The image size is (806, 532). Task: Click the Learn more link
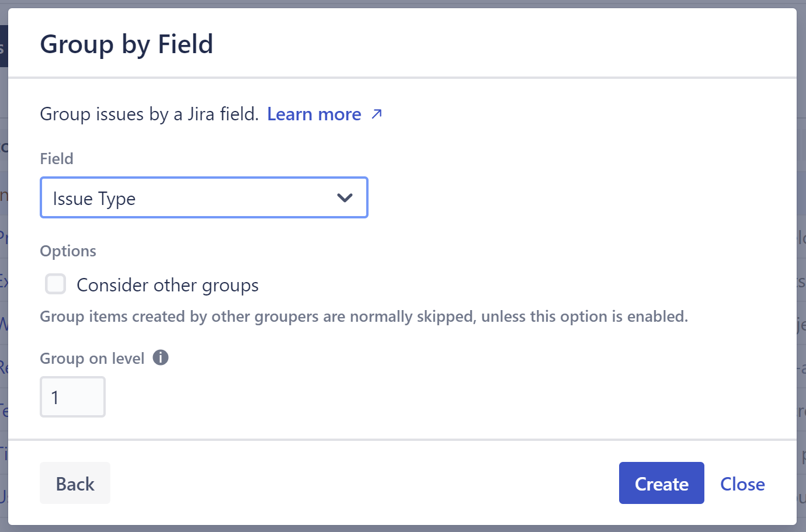pos(314,114)
